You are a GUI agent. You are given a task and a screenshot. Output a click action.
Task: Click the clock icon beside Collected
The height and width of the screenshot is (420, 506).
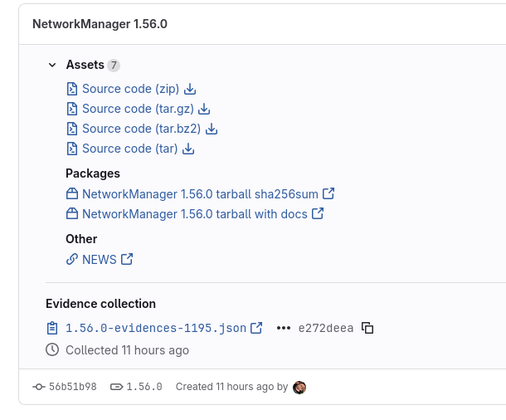[x=52, y=350]
